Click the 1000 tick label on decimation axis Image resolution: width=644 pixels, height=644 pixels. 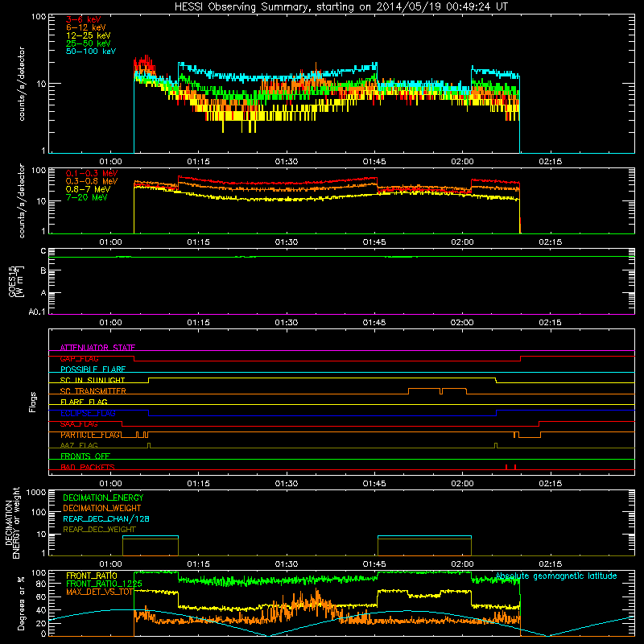point(36,493)
